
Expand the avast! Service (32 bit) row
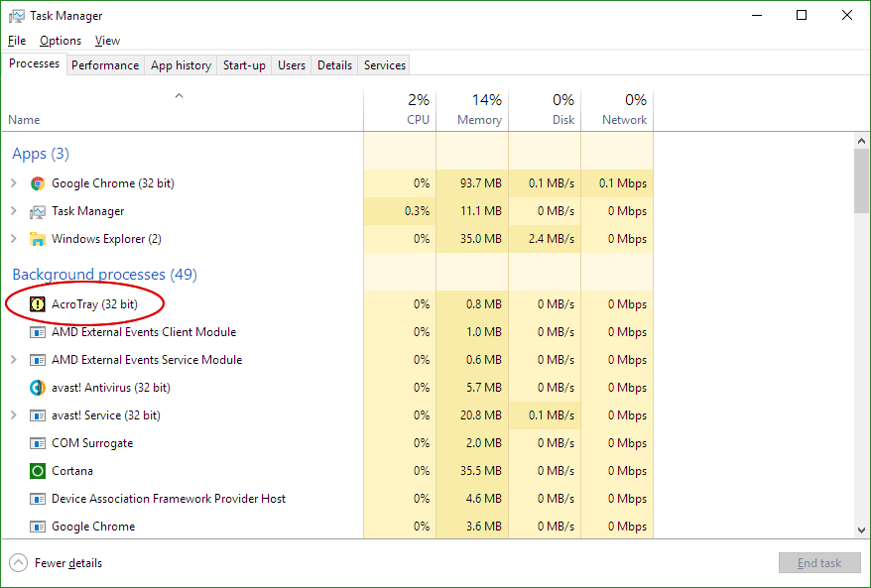click(x=14, y=415)
